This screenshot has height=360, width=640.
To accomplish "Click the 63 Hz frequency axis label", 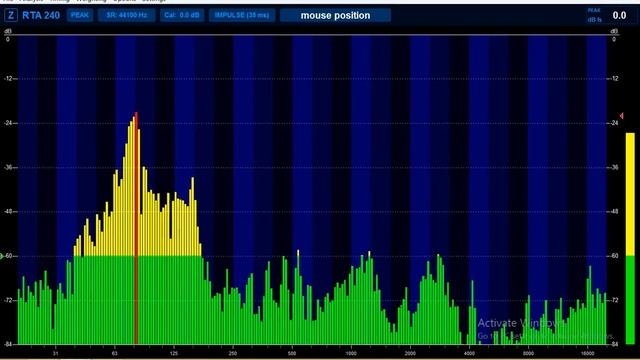I will pos(115,353).
